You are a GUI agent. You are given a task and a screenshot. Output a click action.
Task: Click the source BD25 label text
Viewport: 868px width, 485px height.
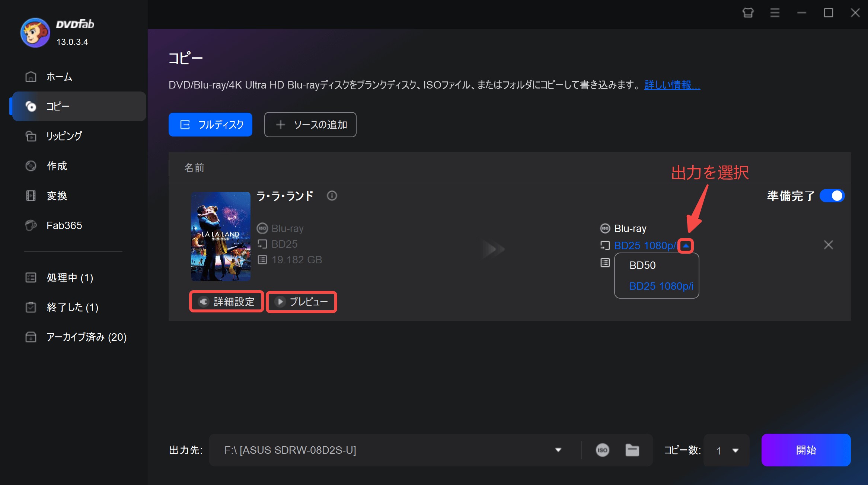(x=284, y=244)
